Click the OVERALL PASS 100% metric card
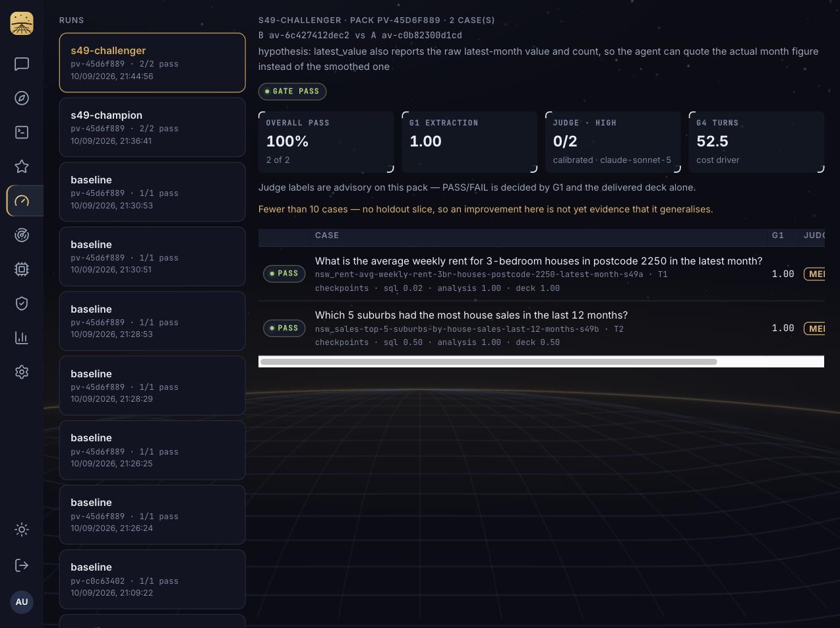Image resolution: width=840 pixels, height=628 pixels. (x=326, y=142)
